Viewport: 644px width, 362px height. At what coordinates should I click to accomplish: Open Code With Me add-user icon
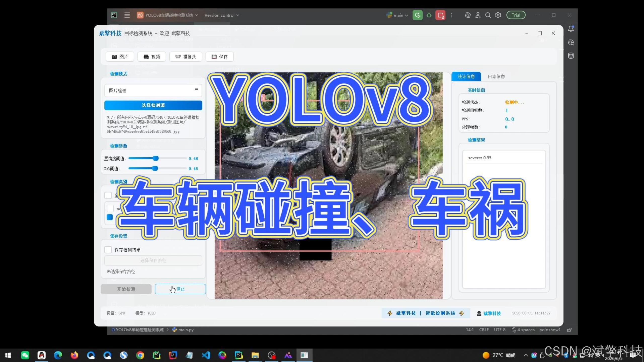pos(478,15)
